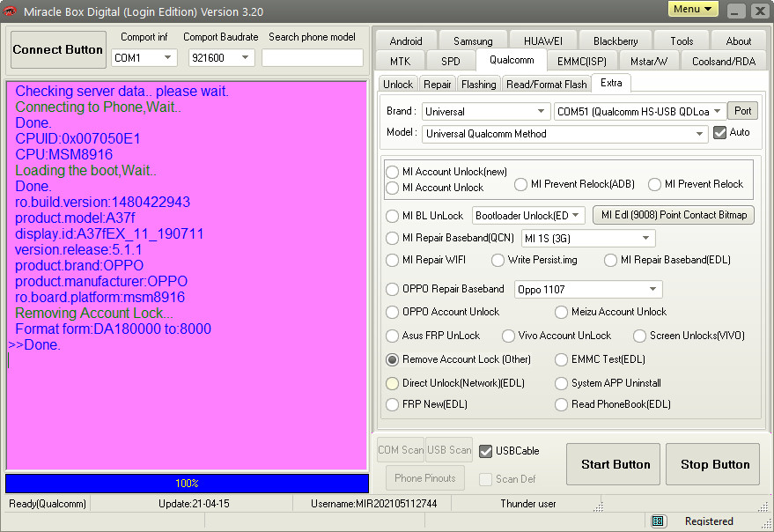Viewport: 774px width, 532px height.
Task: Click the Port button
Action: pyautogui.click(x=742, y=111)
